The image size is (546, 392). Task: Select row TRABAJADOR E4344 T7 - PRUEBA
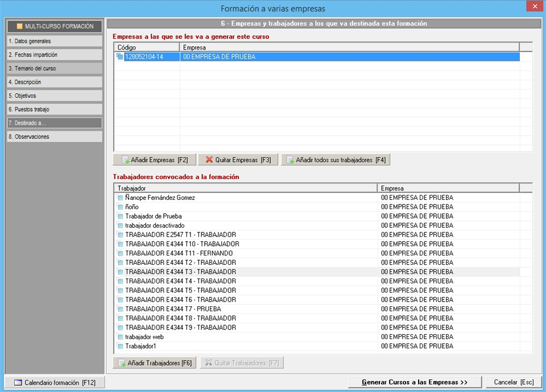(x=173, y=309)
